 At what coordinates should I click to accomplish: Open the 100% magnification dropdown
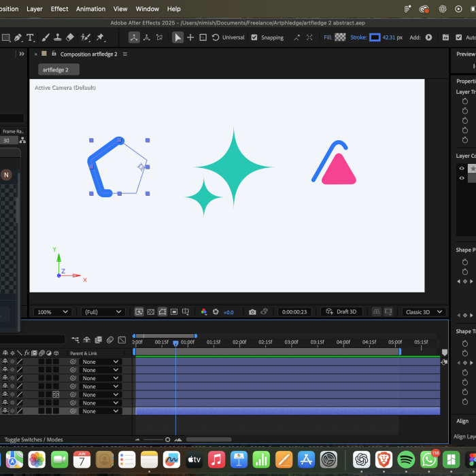click(53, 312)
